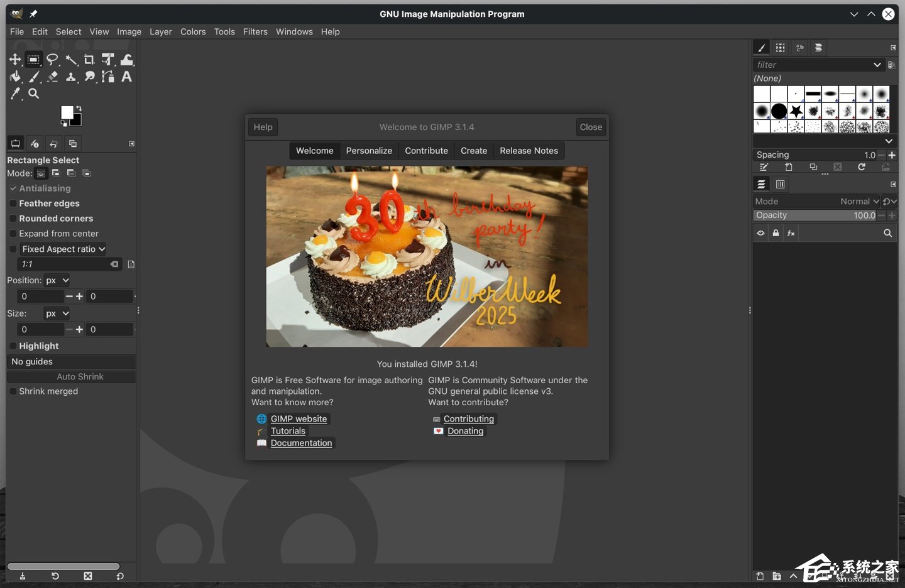Select the Text tool
Screen dimensions: 905x588
coord(126,77)
